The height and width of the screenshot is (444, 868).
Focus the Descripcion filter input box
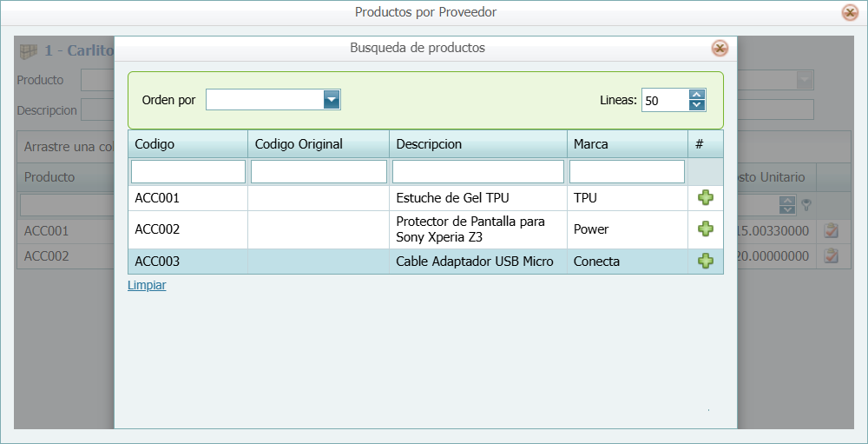click(477, 171)
